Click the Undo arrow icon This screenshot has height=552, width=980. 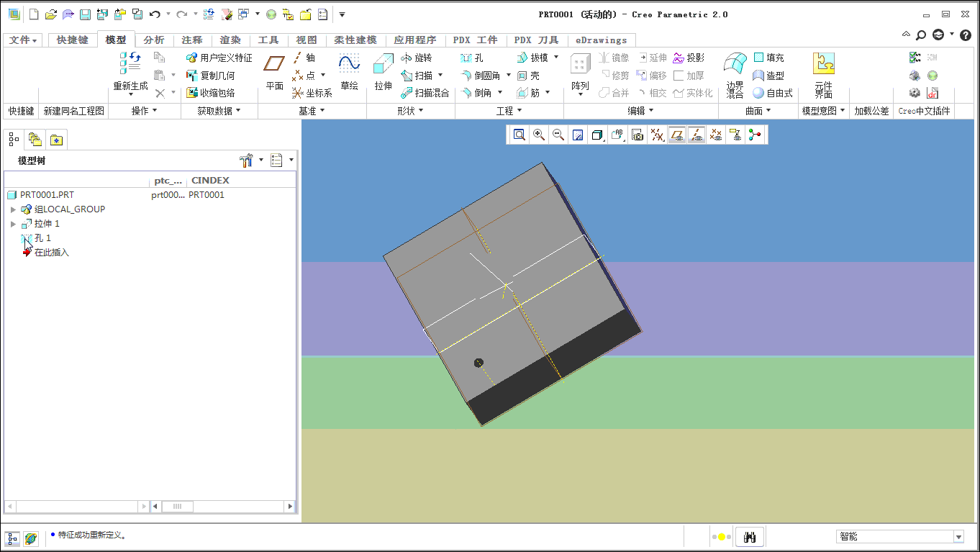tap(154, 14)
